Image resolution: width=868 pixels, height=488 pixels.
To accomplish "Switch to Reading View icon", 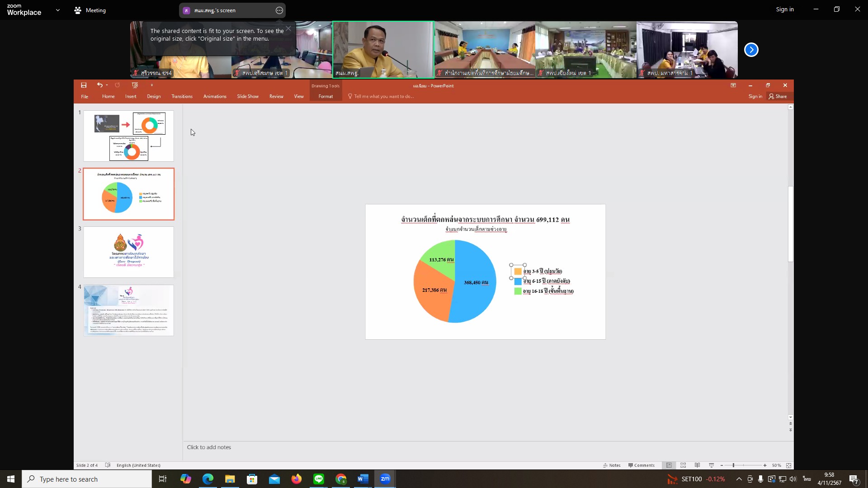I will (697, 465).
